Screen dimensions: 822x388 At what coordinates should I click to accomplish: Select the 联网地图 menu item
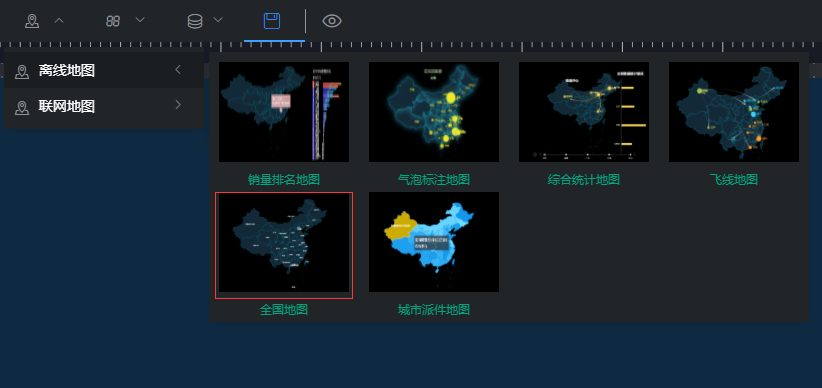click(x=104, y=106)
